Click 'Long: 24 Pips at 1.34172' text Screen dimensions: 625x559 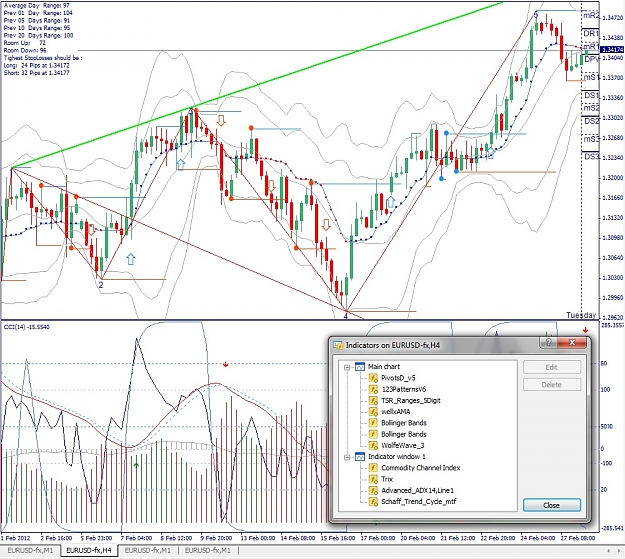(36, 65)
